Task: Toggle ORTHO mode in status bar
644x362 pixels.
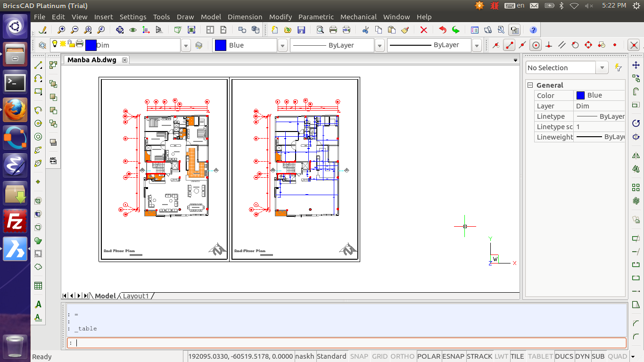Action: pos(402,356)
